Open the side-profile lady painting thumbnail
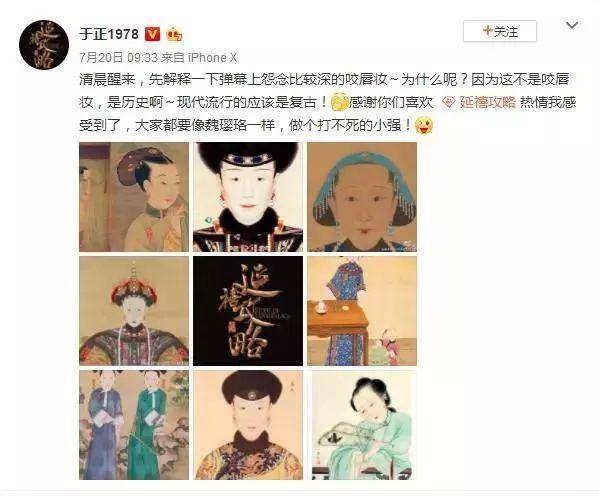 coord(134,197)
